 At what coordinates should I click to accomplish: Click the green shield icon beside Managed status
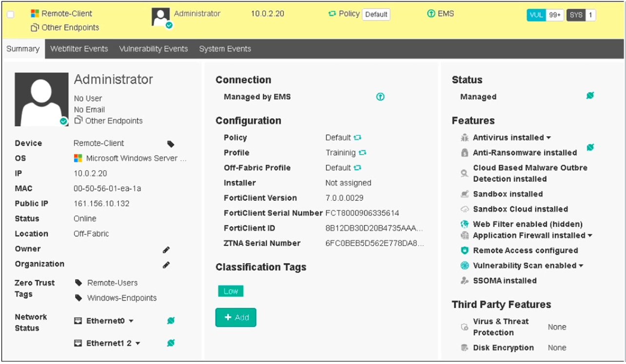(590, 96)
